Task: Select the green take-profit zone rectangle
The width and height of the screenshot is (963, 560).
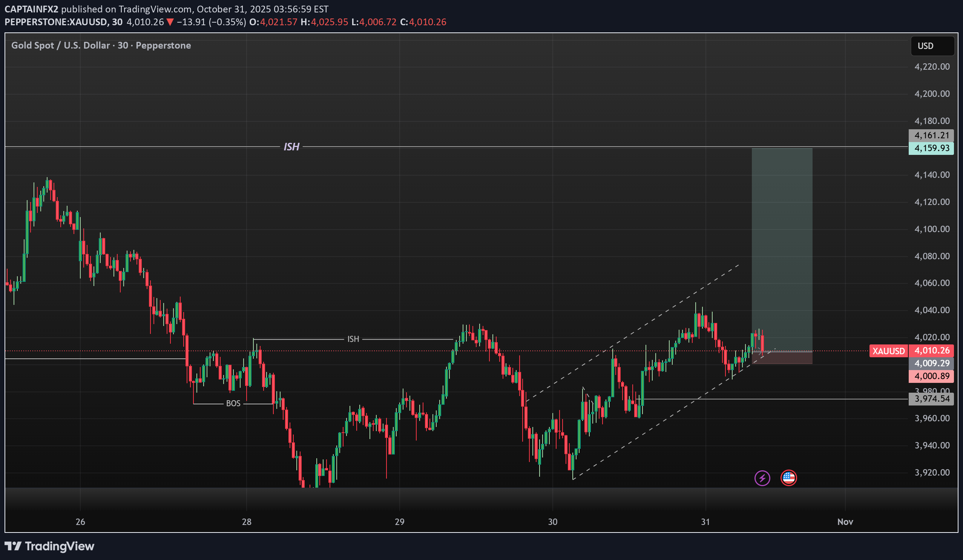Action: [x=782, y=248]
